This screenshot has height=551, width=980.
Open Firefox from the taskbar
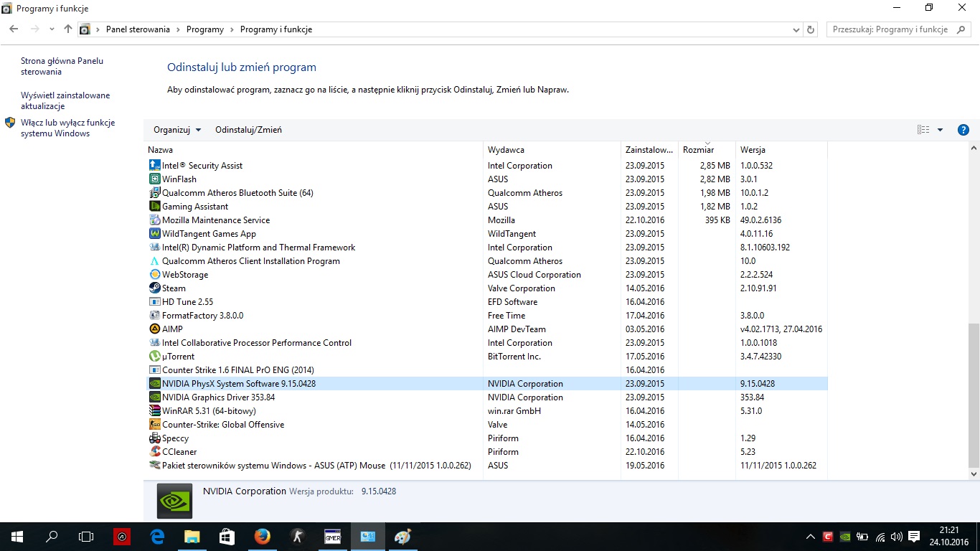tap(262, 536)
